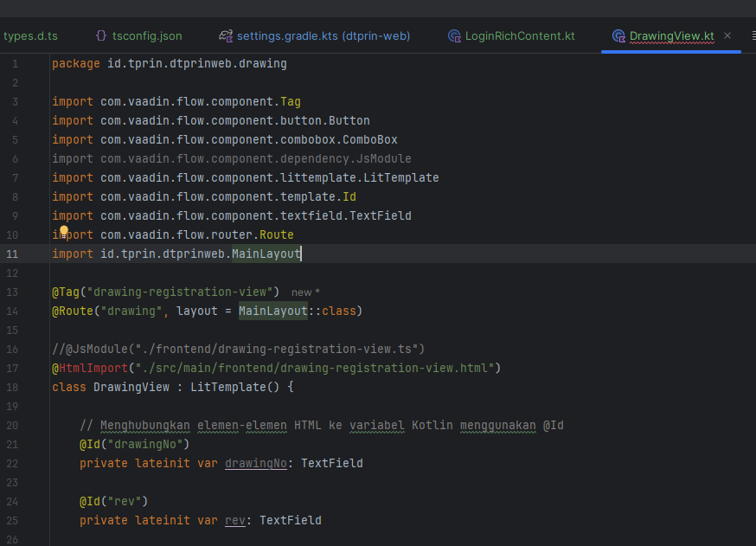Click line number 18 in the gutter
The image size is (756, 546).
[x=12, y=387]
